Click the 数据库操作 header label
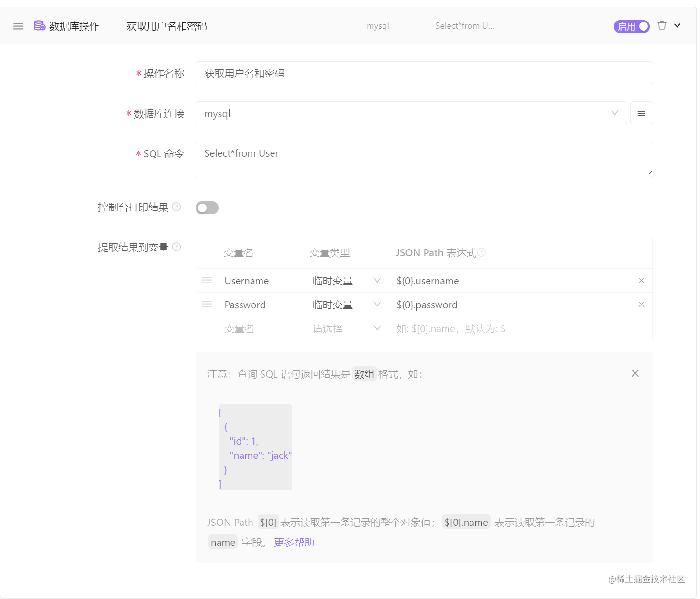Screen dimensions: 700x599 (74, 26)
